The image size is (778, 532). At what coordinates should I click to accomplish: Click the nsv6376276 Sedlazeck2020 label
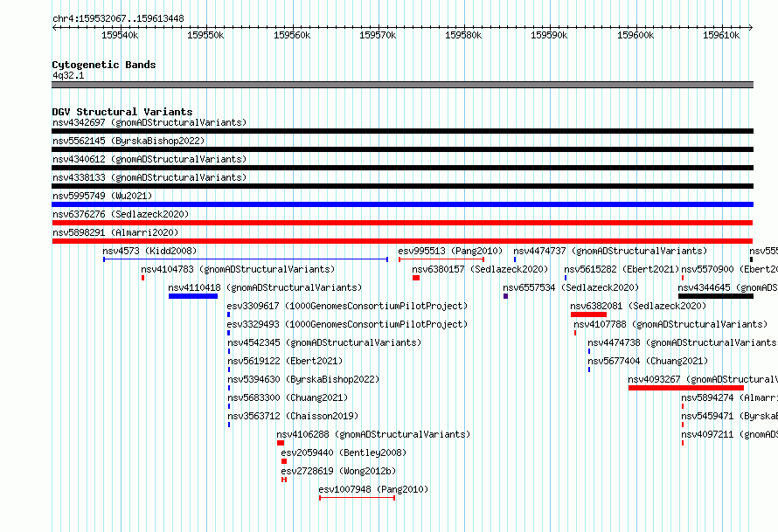[x=121, y=214]
